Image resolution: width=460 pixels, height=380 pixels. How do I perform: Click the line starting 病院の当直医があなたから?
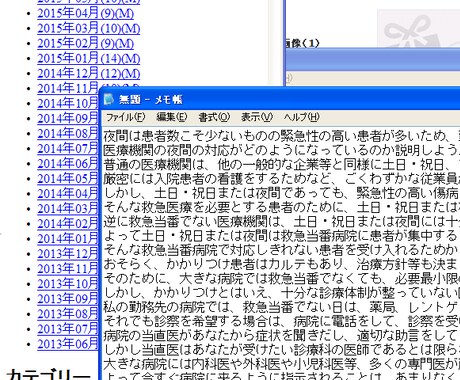point(281,336)
